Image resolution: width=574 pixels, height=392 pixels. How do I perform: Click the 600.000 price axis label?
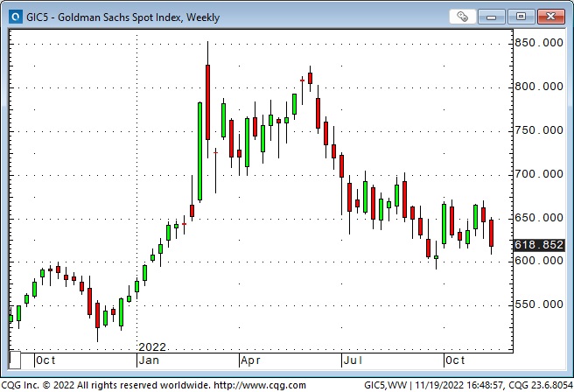(x=539, y=261)
